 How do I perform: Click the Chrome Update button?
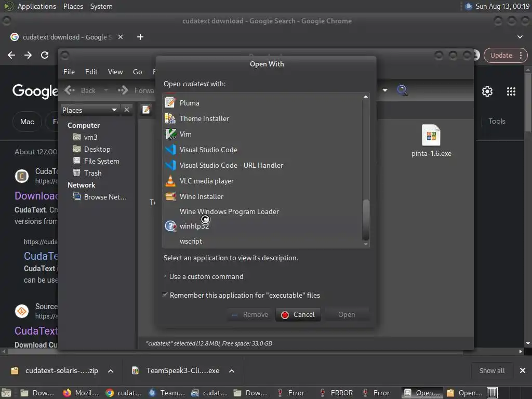tap(505, 55)
